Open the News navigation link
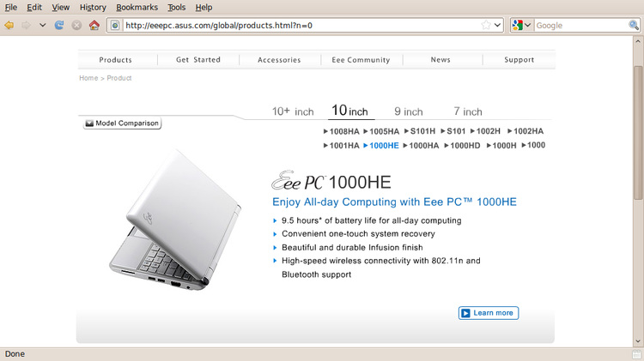644x361 pixels. (440, 60)
